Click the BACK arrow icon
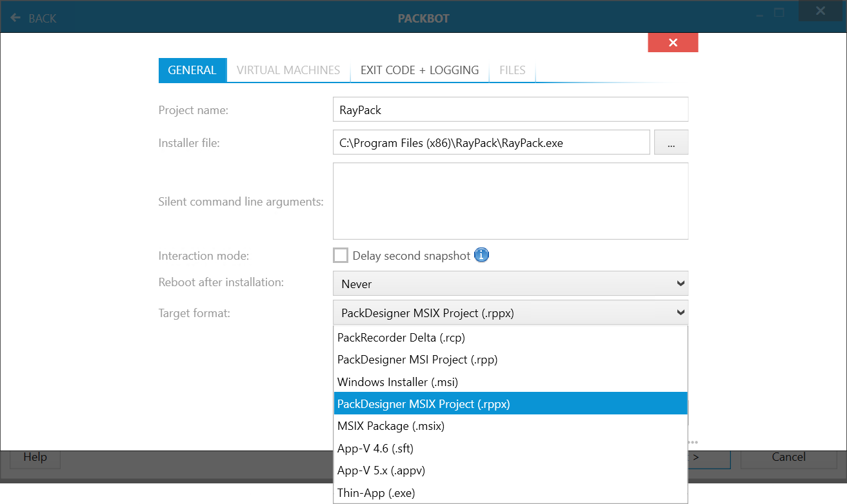The image size is (847, 504). pyautogui.click(x=15, y=18)
